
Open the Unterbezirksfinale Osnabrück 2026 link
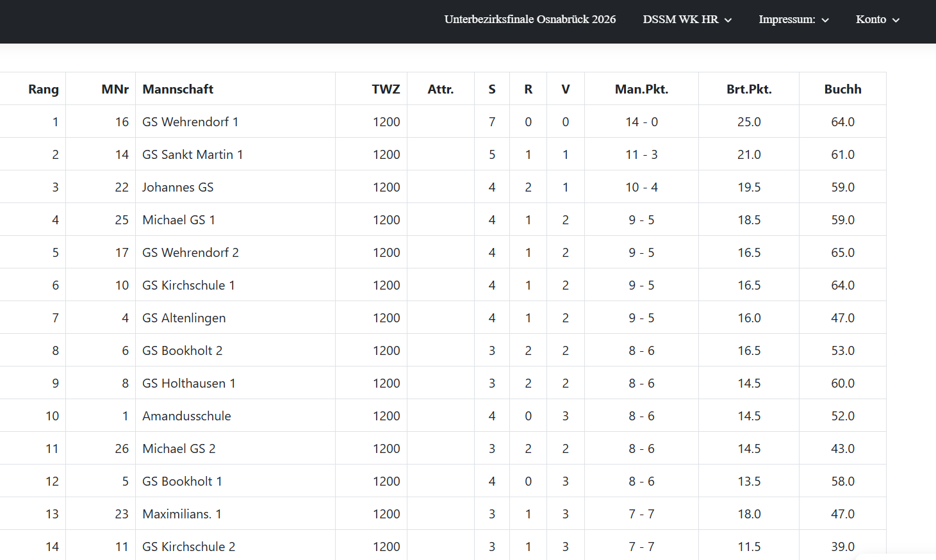530,19
